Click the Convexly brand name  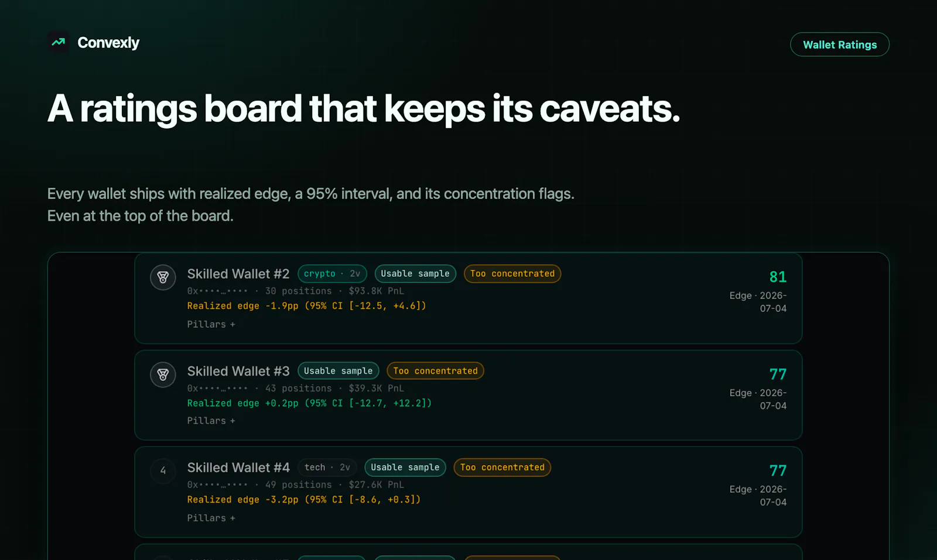coord(108,43)
